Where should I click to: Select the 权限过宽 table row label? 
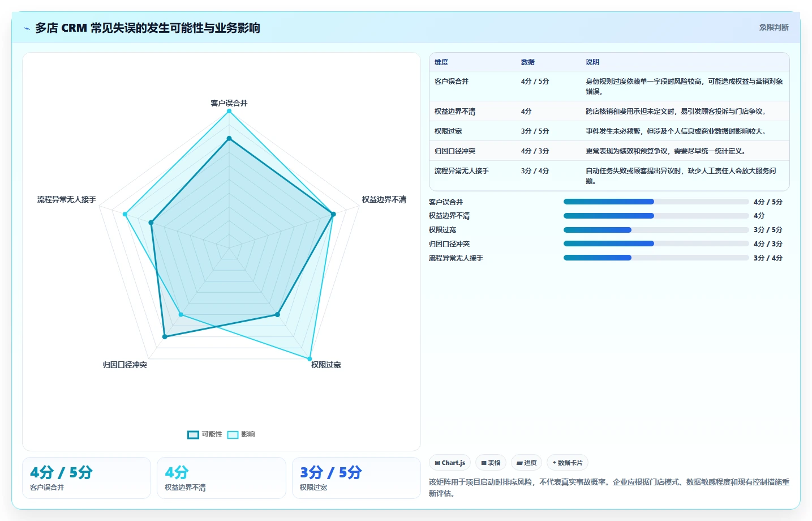click(x=448, y=131)
